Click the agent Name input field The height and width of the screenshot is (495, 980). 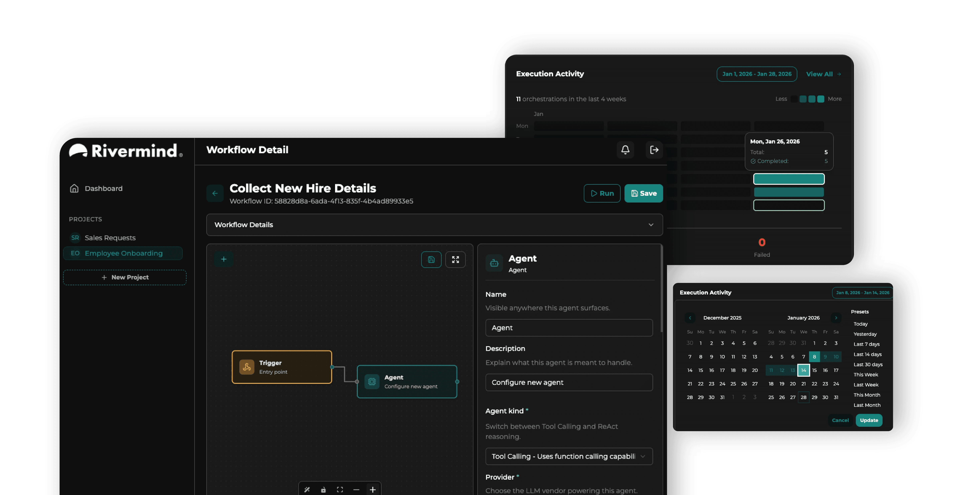[x=569, y=328]
